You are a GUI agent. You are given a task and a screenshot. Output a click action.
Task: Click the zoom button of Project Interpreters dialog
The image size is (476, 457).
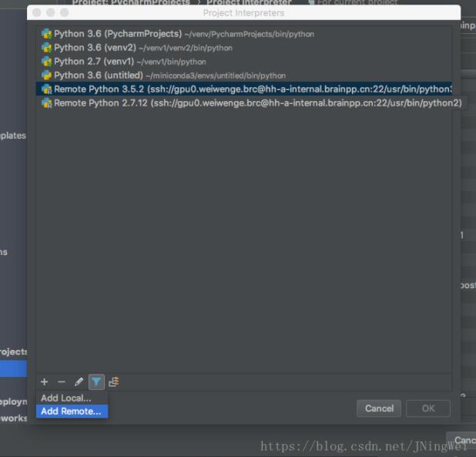click(x=65, y=12)
